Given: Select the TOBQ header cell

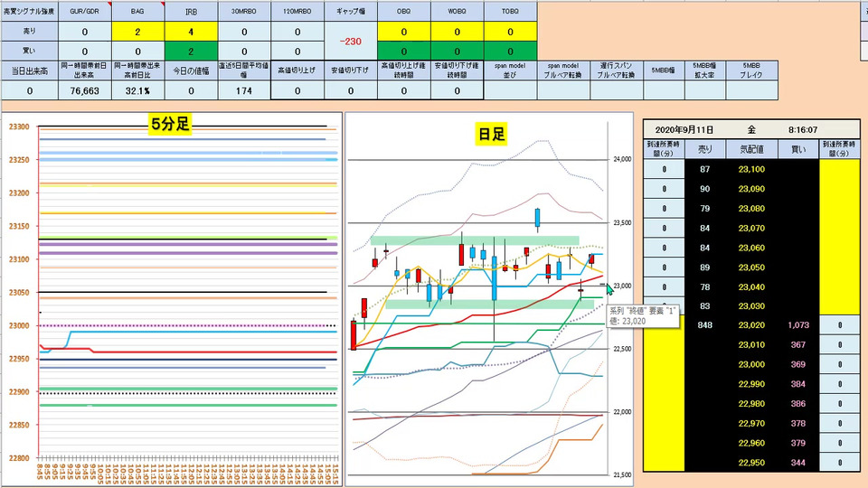Looking at the screenshot, I should click(510, 11).
